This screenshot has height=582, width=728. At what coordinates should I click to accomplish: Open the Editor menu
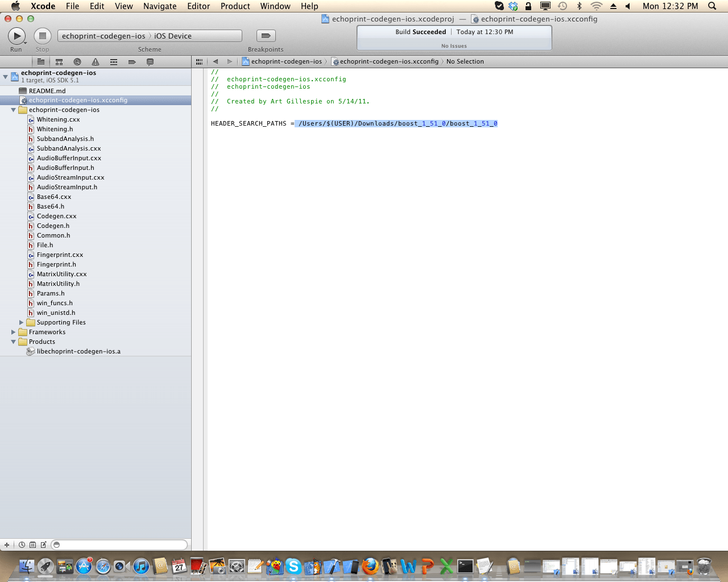click(x=198, y=6)
